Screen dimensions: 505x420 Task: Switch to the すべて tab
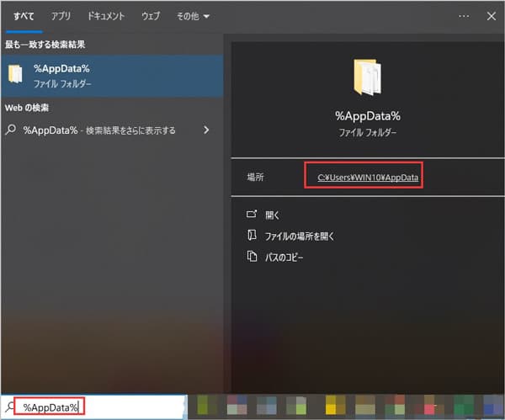pyautogui.click(x=24, y=16)
